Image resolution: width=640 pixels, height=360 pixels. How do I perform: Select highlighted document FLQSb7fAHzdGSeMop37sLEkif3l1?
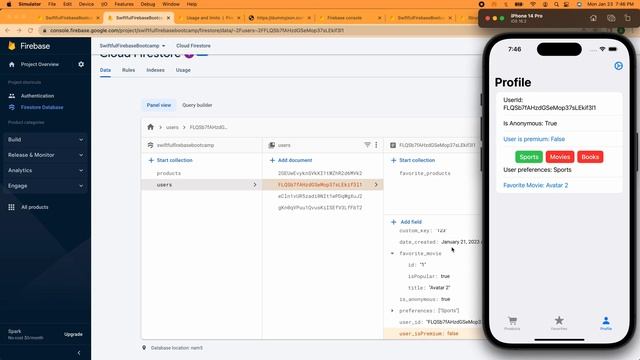click(322, 185)
